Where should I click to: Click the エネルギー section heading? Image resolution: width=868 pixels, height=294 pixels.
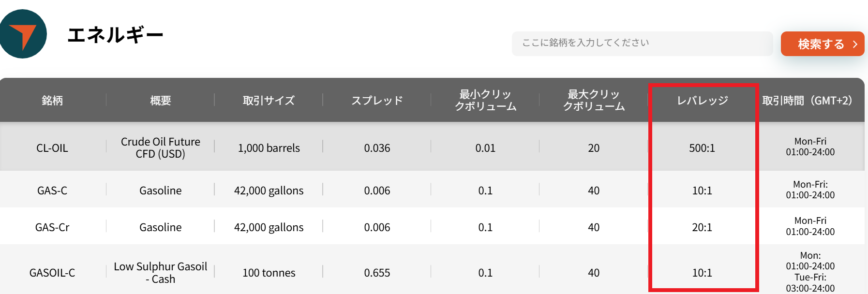pos(115,35)
